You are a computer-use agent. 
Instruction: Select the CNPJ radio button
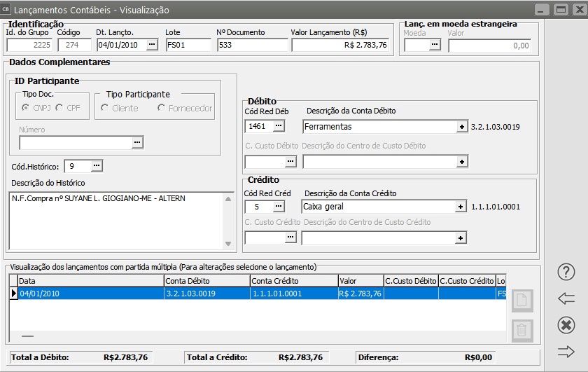click(27, 108)
